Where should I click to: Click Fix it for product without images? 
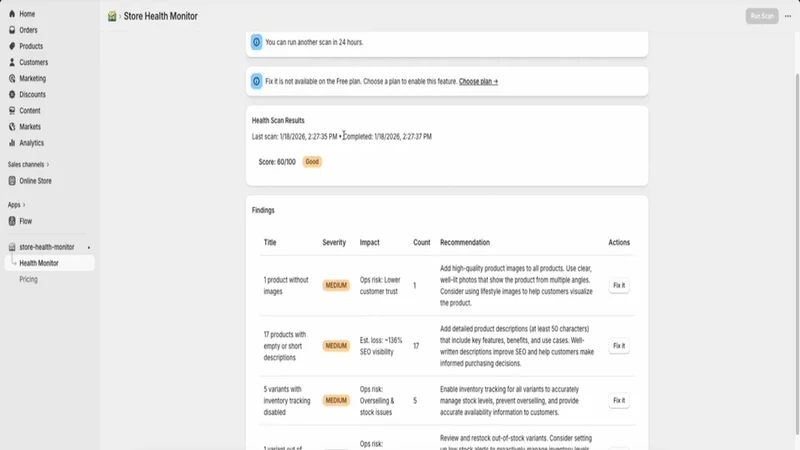pyautogui.click(x=619, y=285)
